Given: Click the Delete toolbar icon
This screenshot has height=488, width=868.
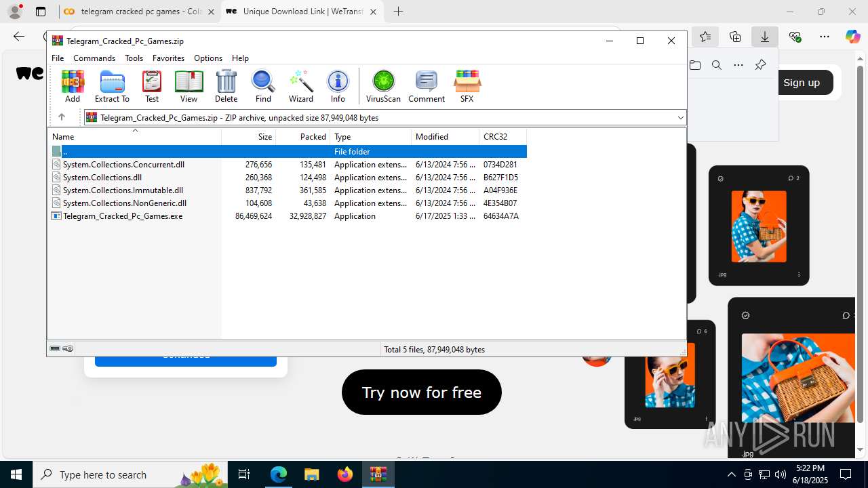Looking at the screenshot, I should click(x=226, y=86).
